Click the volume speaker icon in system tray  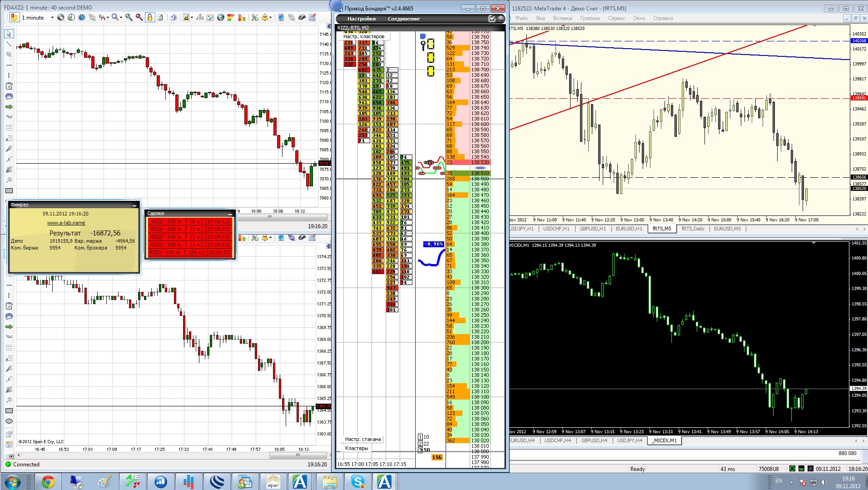(824, 482)
